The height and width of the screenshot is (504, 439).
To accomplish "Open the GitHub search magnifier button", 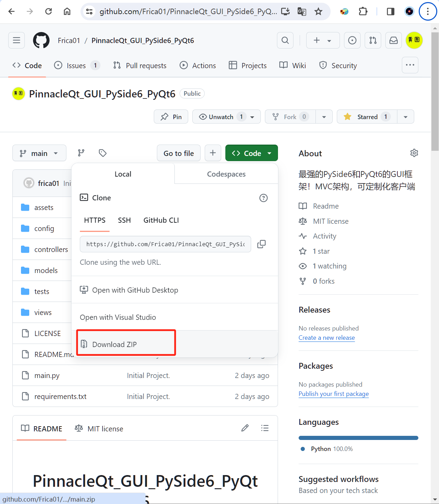I will point(285,40).
